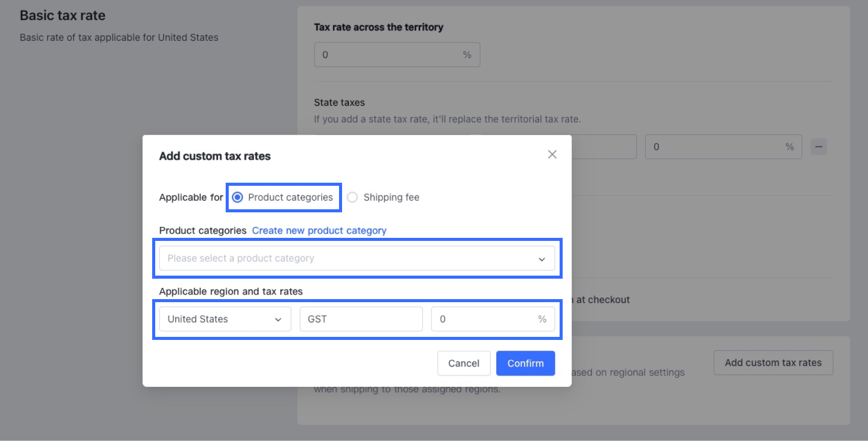The height and width of the screenshot is (441, 868).
Task: Click the chevron arrow beside United States
Action: pyautogui.click(x=278, y=320)
